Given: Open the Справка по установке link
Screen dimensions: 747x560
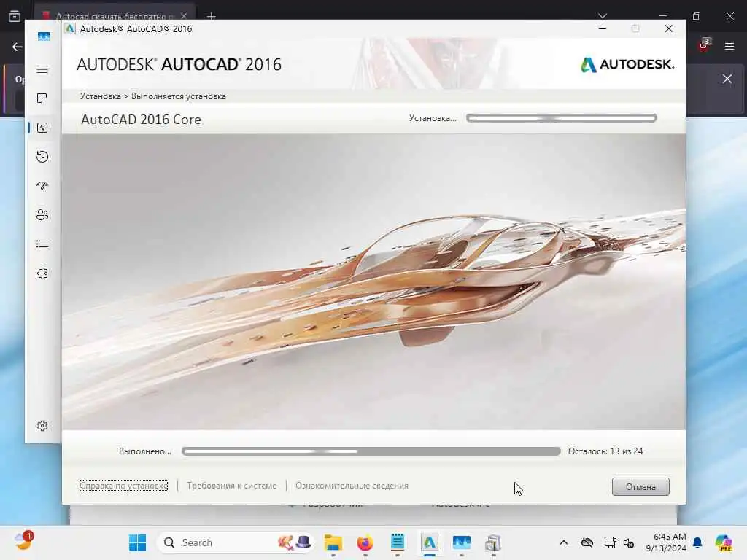Looking at the screenshot, I should click(x=123, y=486).
